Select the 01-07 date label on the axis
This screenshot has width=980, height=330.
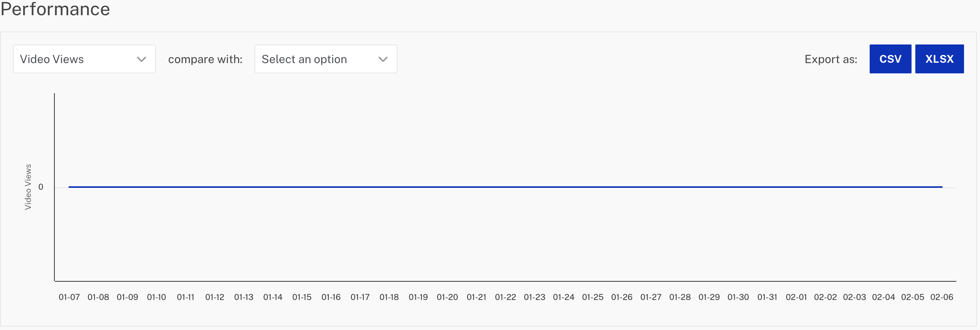click(x=69, y=297)
